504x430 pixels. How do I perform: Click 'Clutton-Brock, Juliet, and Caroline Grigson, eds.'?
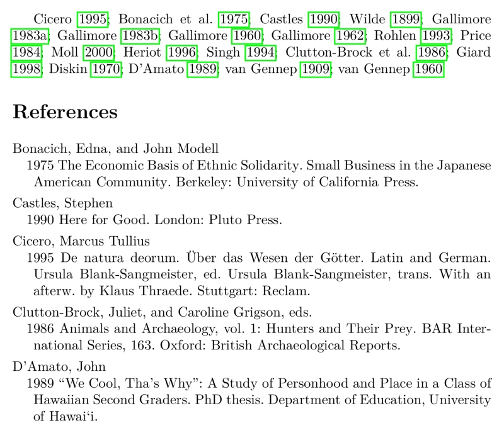163,312
